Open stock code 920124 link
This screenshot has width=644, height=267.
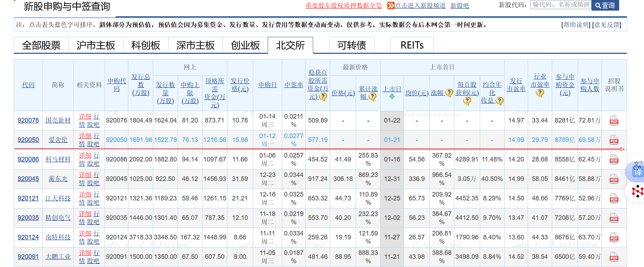pyautogui.click(x=28, y=237)
